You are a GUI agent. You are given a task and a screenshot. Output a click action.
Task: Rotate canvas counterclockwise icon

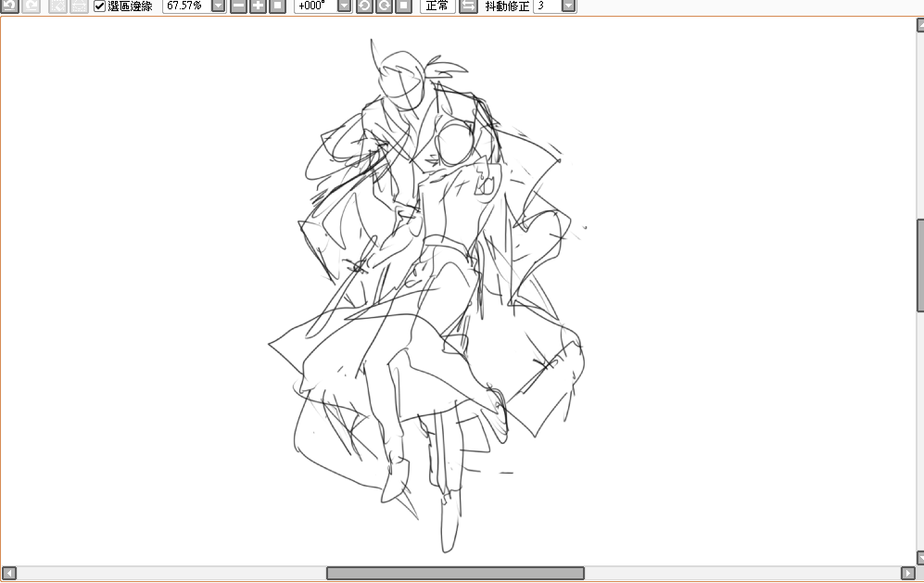click(364, 6)
